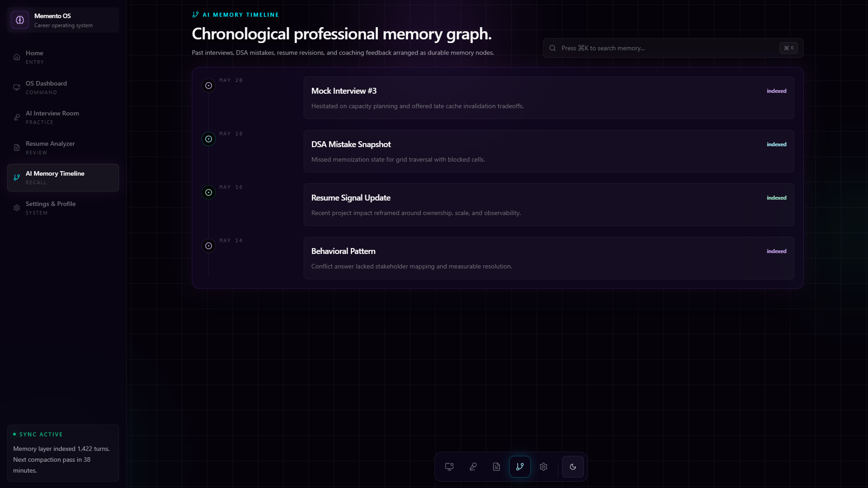Select the active memory timeline dock icon
The height and width of the screenshot is (488, 868).
coord(520,467)
